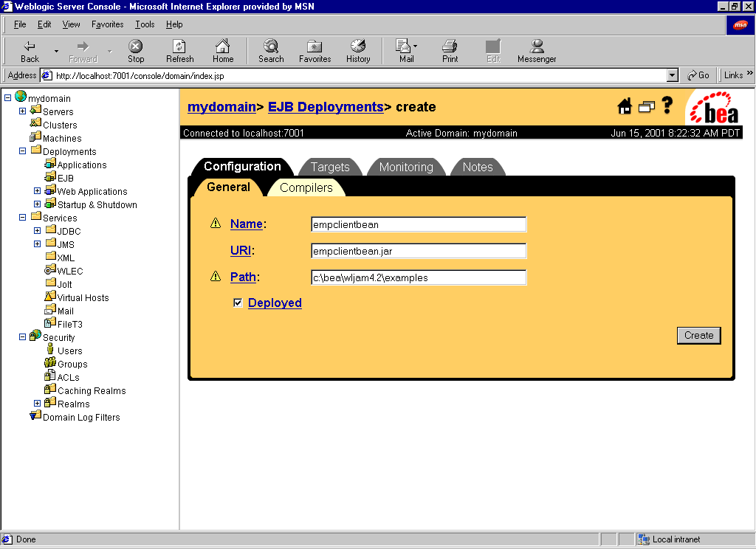Click the Name field help link
This screenshot has width=756, height=549.
click(x=247, y=224)
